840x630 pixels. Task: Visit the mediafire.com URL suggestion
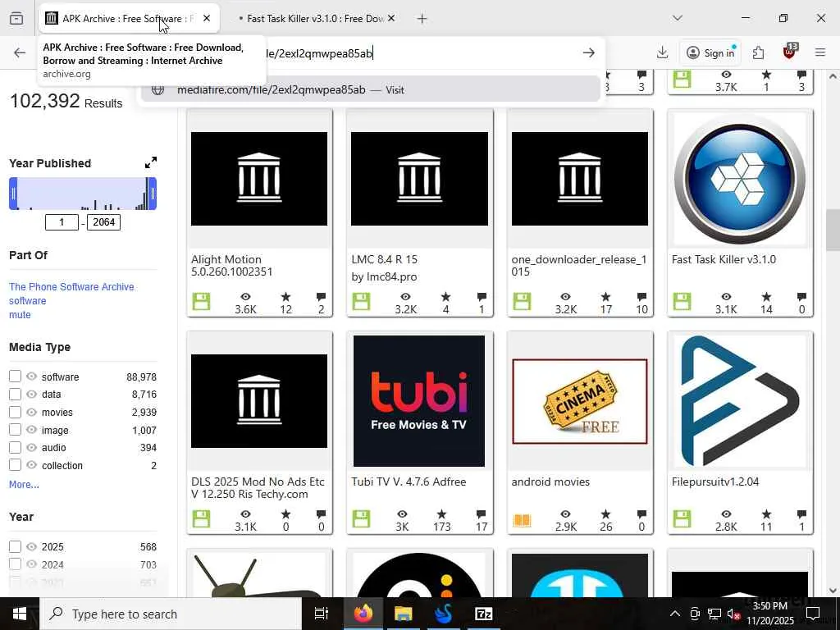point(371,89)
